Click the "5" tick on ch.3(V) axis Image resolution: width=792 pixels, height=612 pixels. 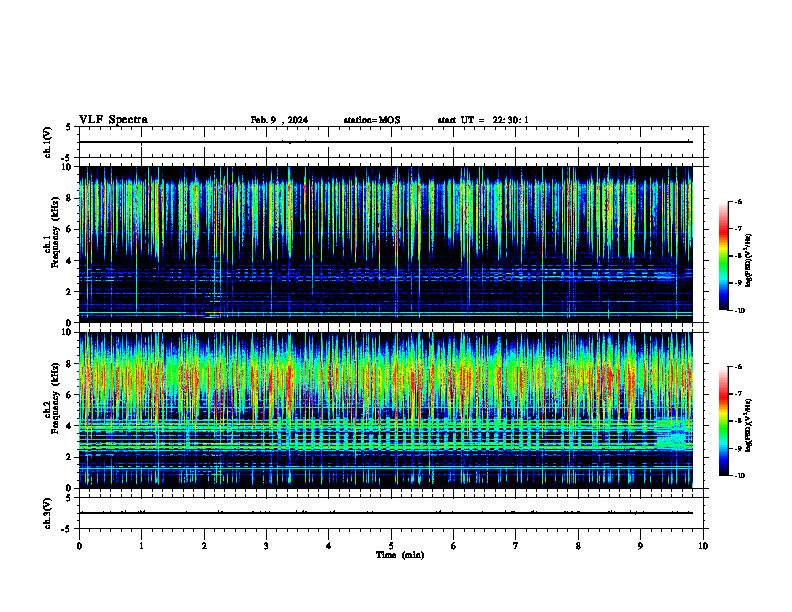click(x=69, y=498)
